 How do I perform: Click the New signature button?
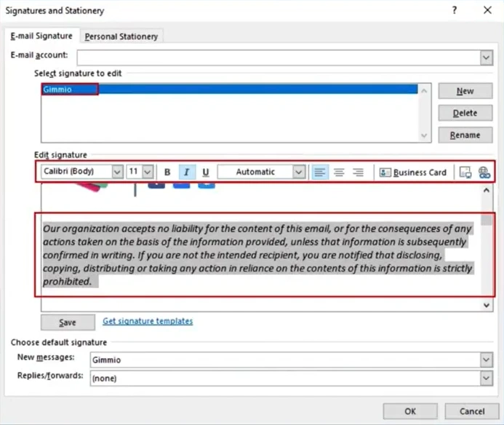465,91
